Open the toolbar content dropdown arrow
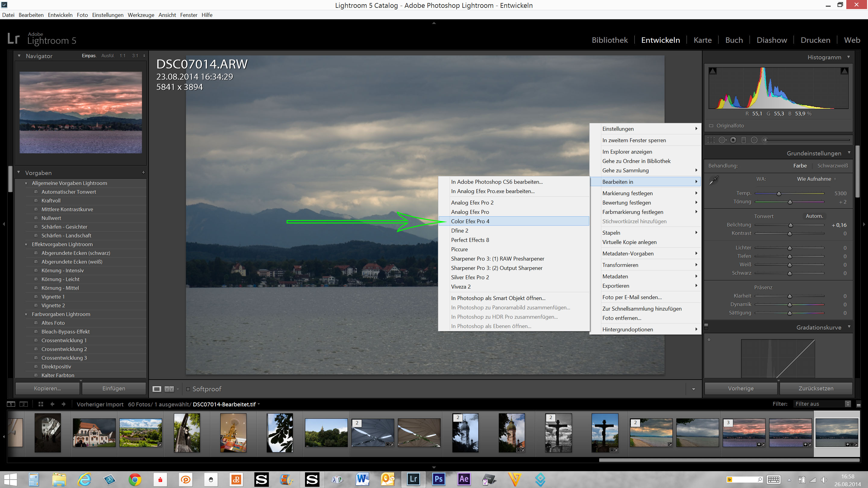This screenshot has height=488, width=868. [693, 389]
